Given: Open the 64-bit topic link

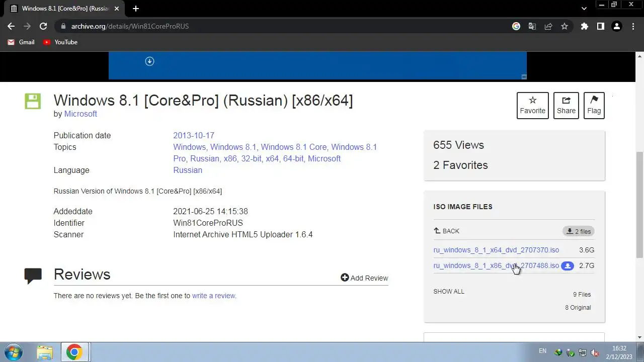Looking at the screenshot, I should click(x=293, y=159).
